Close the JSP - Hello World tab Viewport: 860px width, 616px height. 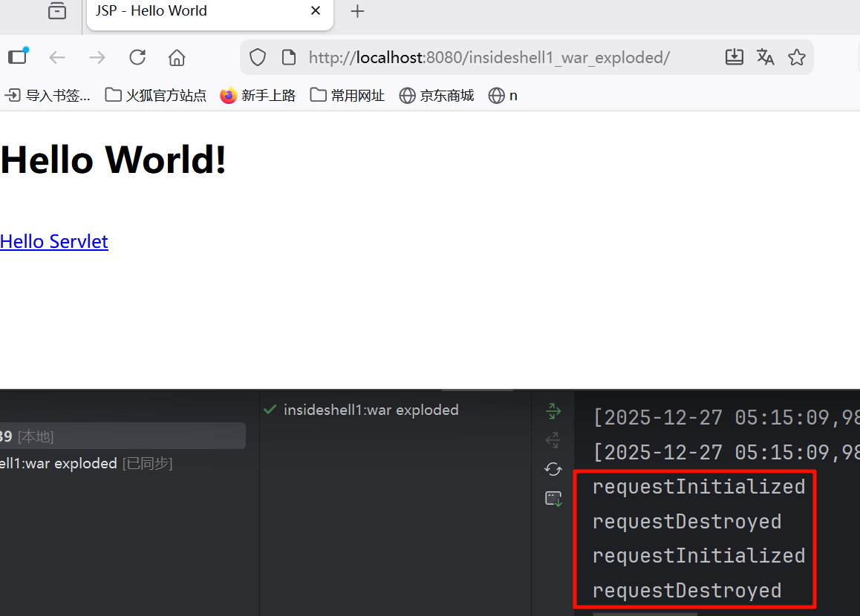316,10
